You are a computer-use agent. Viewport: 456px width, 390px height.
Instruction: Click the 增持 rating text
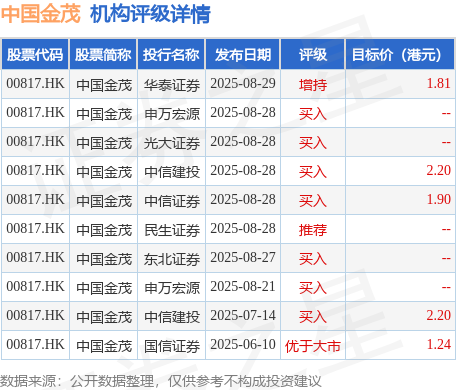tap(313, 85)
